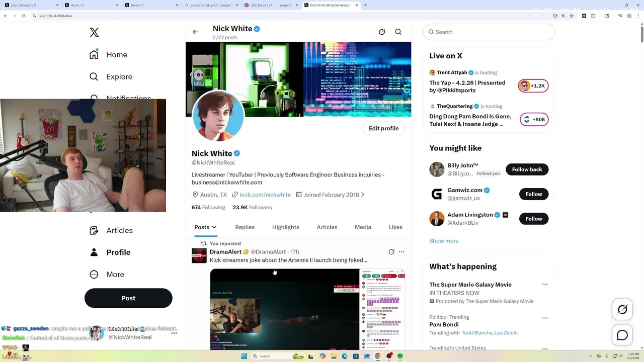Follow Gamwiz.com
Image resolution: width=644 pixels, height=362 pixels.
(534, 194)
